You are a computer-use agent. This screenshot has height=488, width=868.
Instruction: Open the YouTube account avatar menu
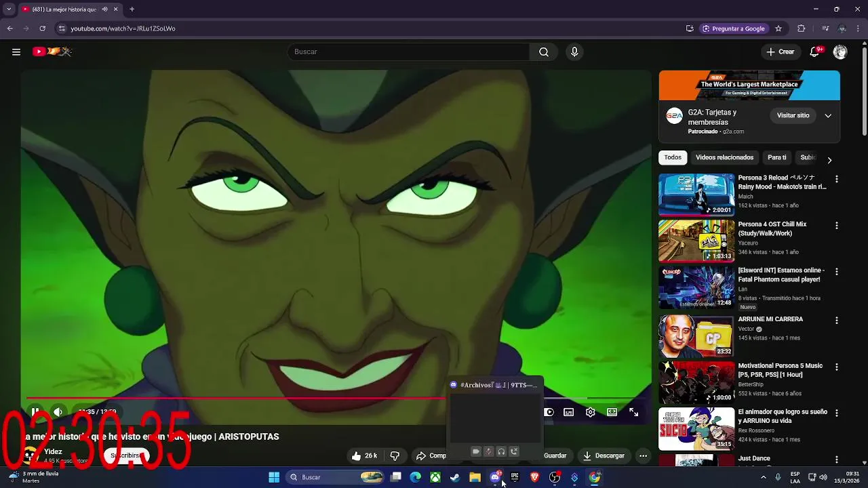[840, 52]
